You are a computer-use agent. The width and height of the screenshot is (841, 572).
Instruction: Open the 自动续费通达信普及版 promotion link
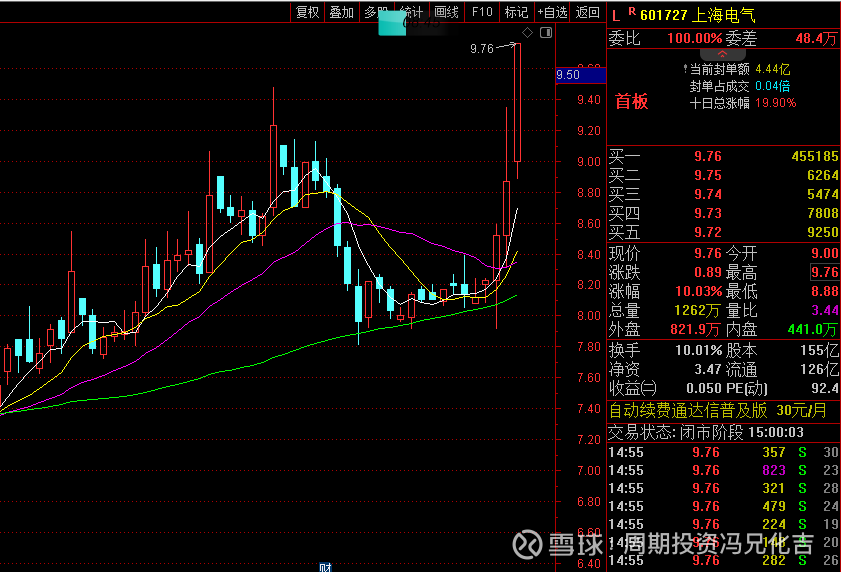pos(718,411)
